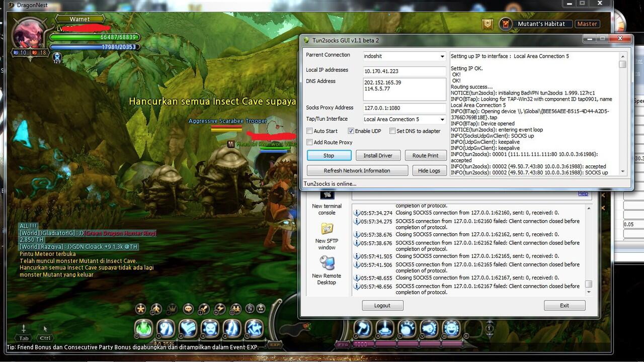The width and height of the screenshot is (644, 362).
Task: Click the round dungeon icon beside Mutant's Habitat
Action: coord(506,24)
